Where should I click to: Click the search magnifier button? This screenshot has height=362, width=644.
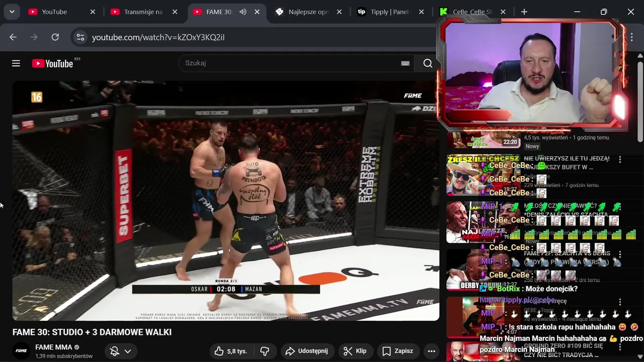click(x=428, y=63)
